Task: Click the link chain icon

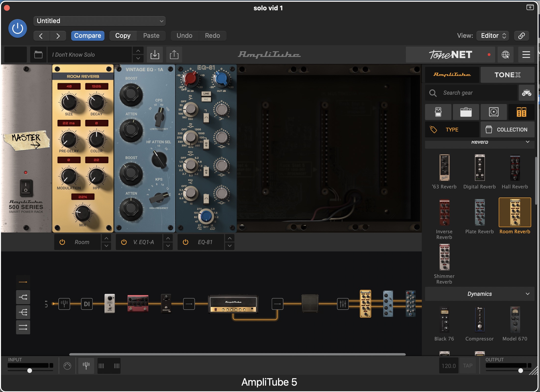Action: point(521,36)
